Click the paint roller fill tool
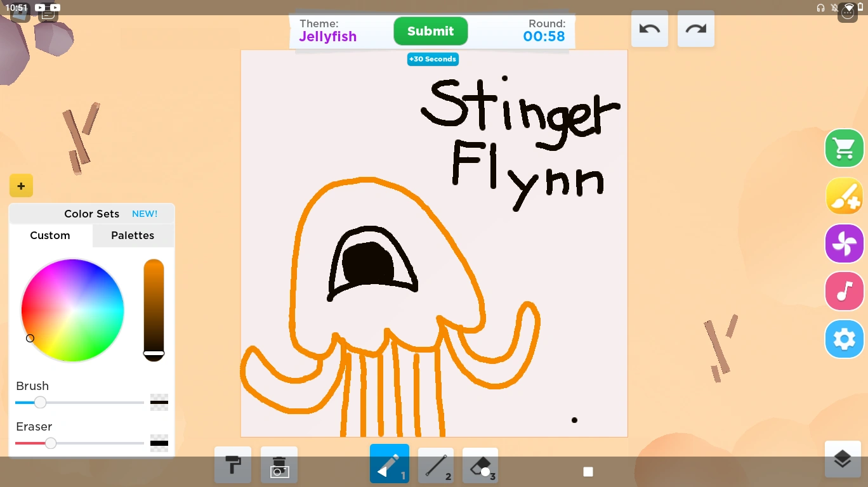 click(x=232, y=465)
